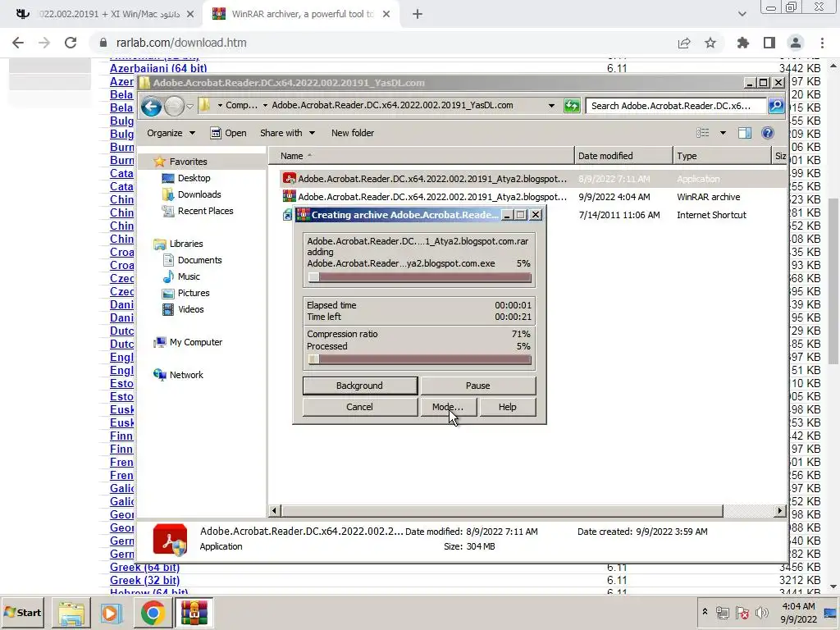The width and height of the screenshot is (840, 630).
Task: Open the Greek (32 bit) download link
Action: tap(144, 581)
